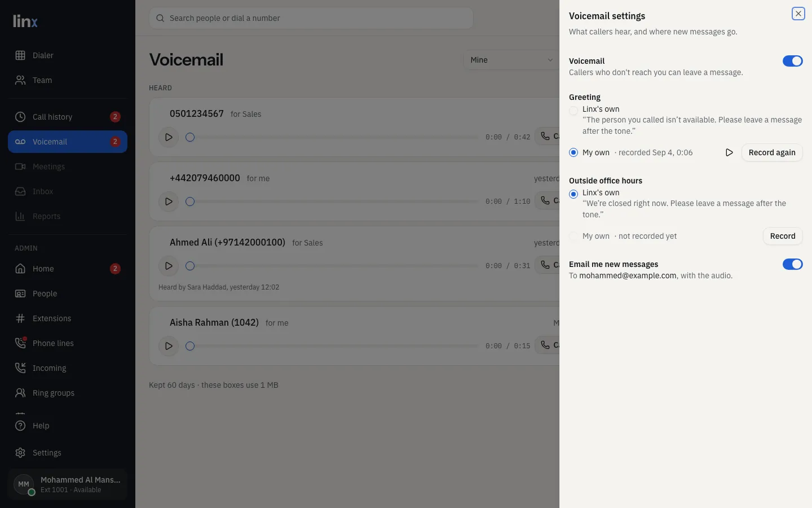The height and width of the screenshot is (508, 812).
Task: Open the Incoming call icon
Action: tap(20, 368)
